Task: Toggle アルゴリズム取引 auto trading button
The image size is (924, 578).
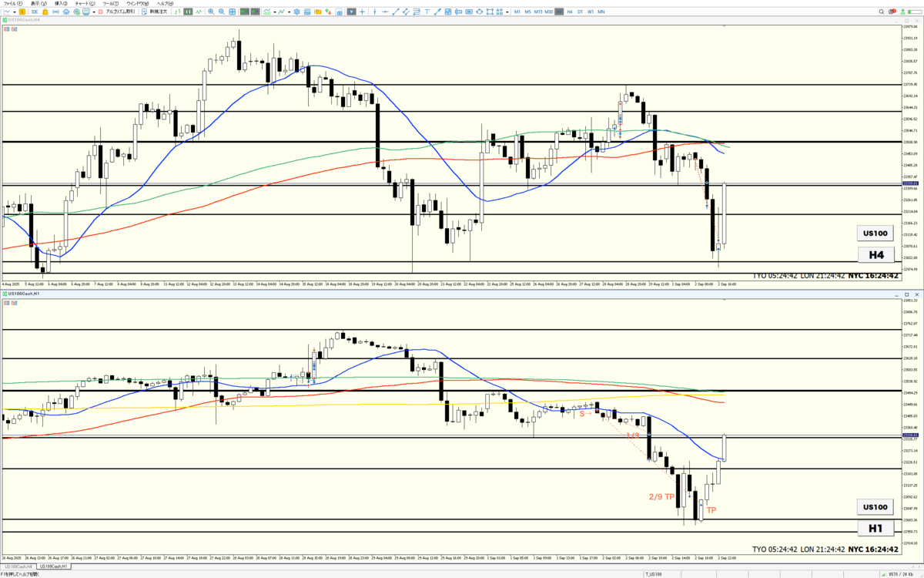Action: click(116, 12)
